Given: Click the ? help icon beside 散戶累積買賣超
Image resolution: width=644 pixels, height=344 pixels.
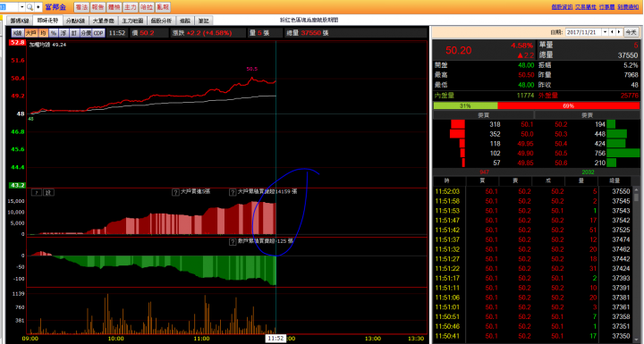Looking at the screenshot, I should (233, 242).
